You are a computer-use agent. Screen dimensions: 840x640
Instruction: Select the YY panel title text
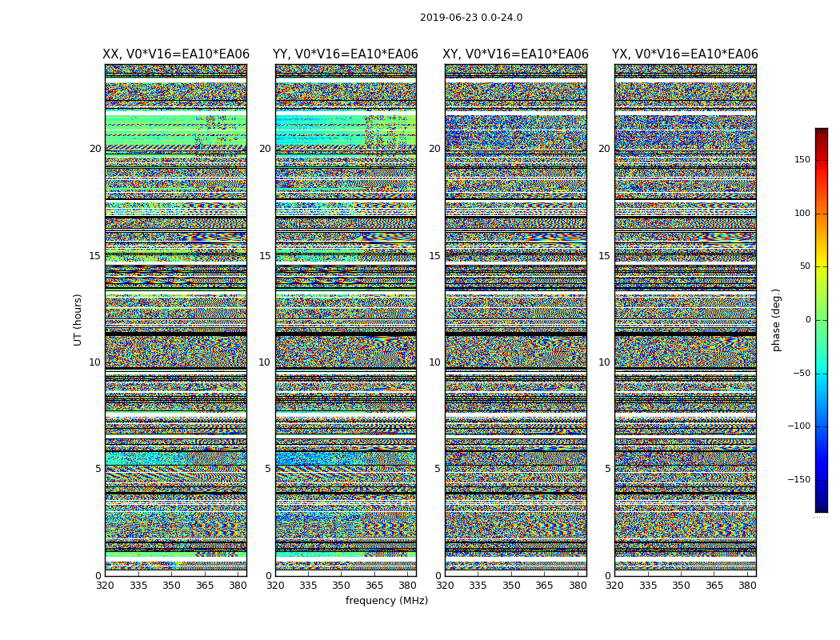pyautogui.click(x=346, y=54)
